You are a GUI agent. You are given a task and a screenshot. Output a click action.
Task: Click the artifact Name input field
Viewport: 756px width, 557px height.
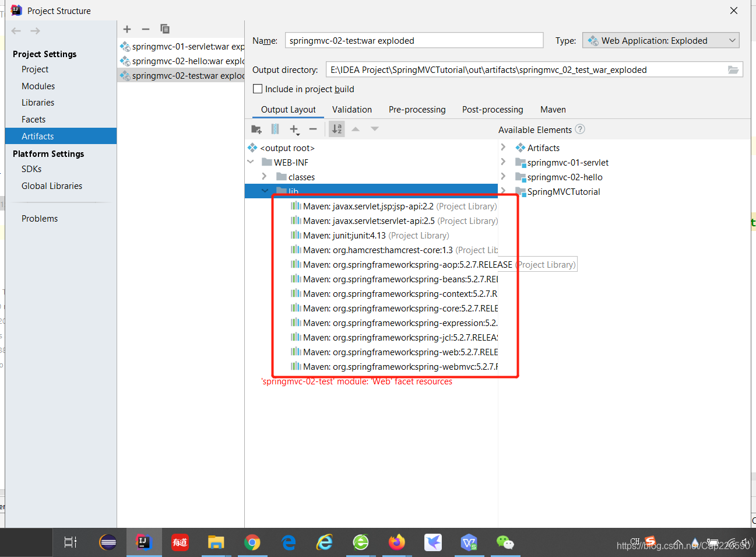(414, 41)
